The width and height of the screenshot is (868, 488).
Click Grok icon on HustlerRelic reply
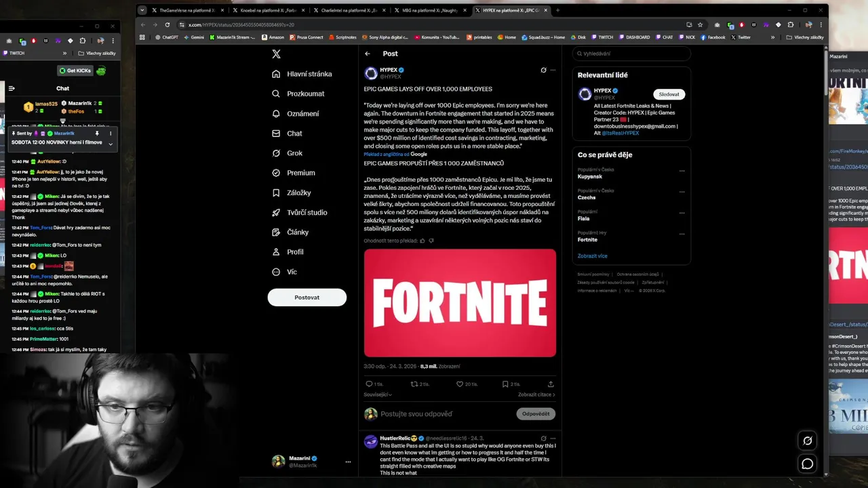(543, 439)
